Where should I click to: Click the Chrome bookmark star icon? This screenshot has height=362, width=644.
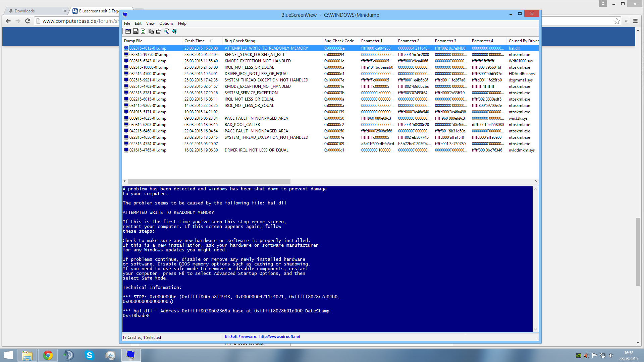point(616,21)
